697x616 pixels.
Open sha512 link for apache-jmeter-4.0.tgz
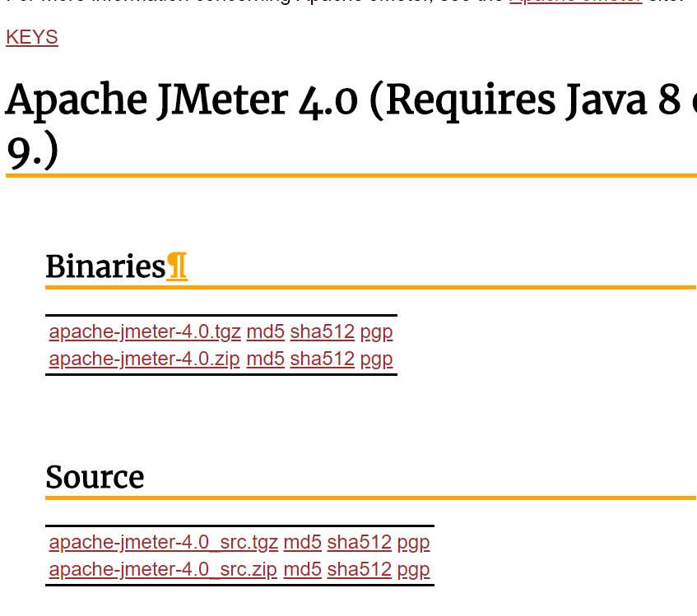(x=323, y=332)
